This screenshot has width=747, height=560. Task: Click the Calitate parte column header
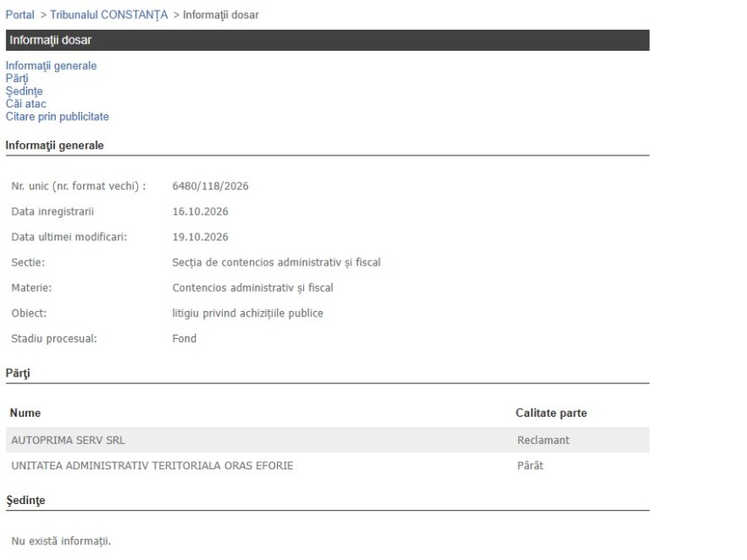pyautogui.click(x=551, y=413)
